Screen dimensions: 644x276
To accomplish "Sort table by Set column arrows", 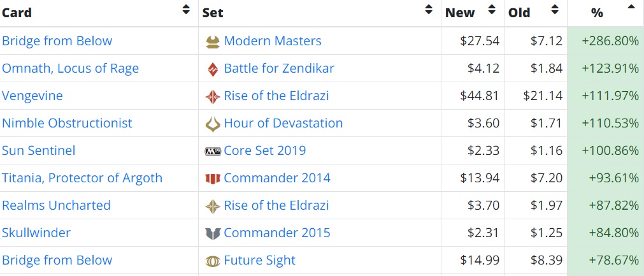I will 429,10.
